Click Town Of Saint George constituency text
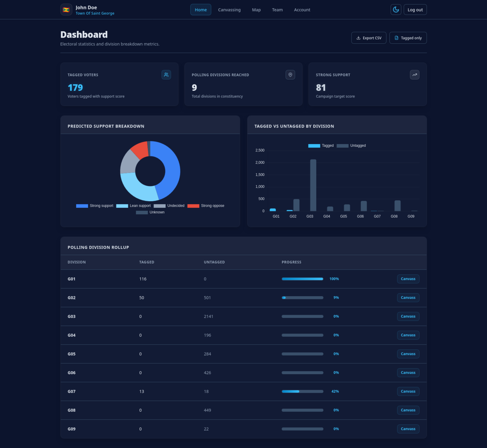Viewport: 487px width, 448px height. pos(95,13)
